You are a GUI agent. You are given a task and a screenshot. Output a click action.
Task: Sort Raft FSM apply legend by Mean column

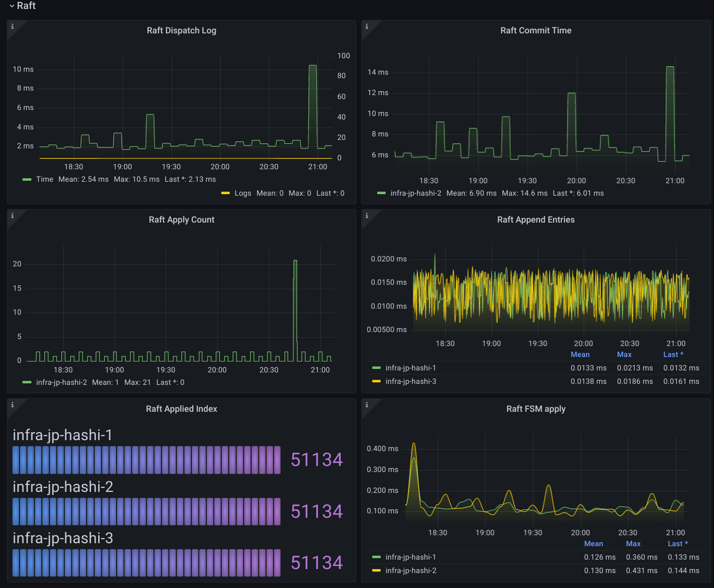(x=593, y=544)
